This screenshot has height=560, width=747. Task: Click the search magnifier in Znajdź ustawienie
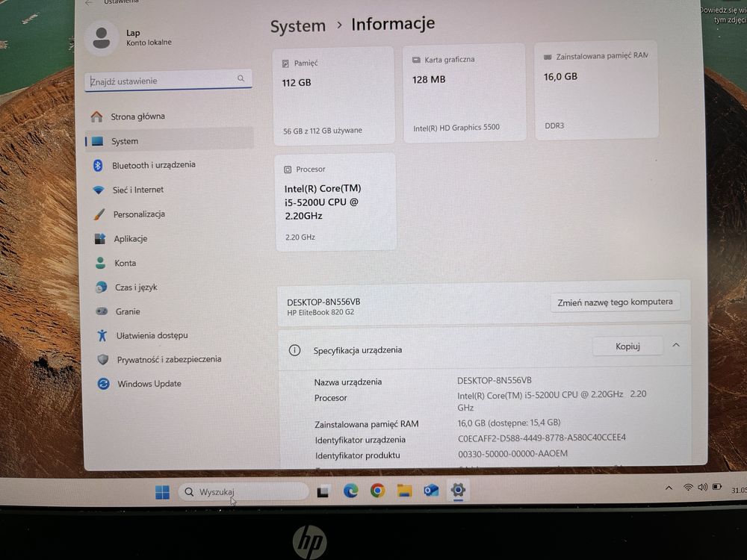241,78
